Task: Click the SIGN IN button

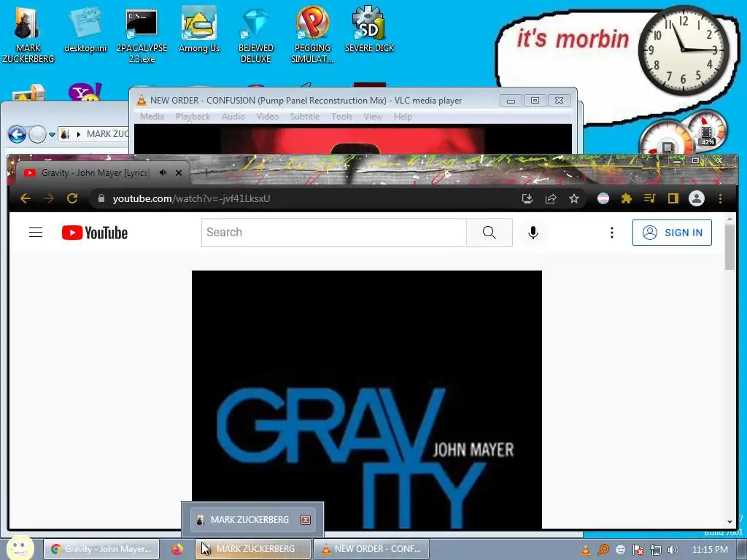Action: [x=672, y=233]
